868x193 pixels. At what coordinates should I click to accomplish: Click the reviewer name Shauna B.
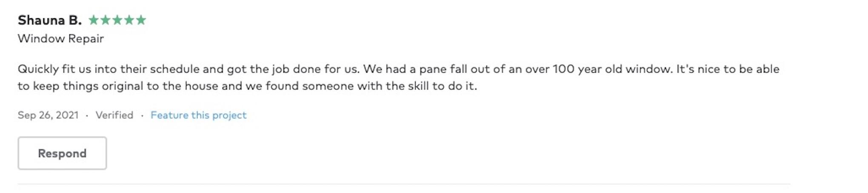pyautogui.click(x=49, y=20)
